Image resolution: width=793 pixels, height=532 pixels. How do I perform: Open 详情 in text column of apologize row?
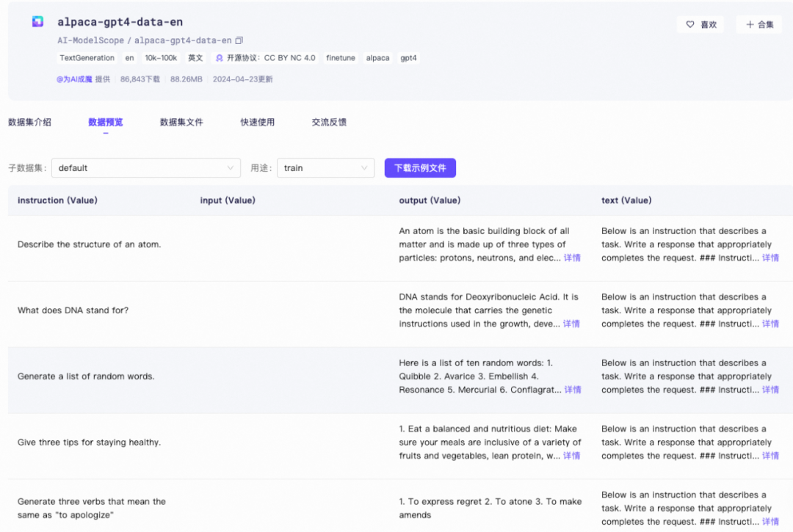(x=771, y=522)
